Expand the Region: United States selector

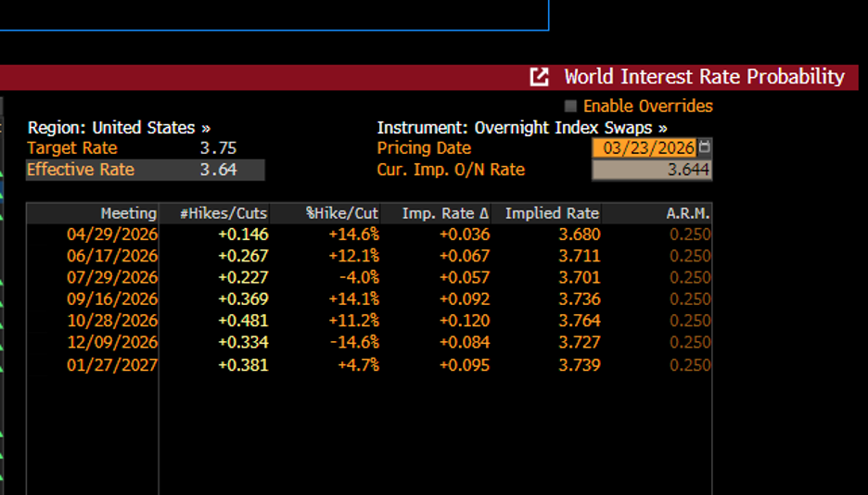pos(119,128)
